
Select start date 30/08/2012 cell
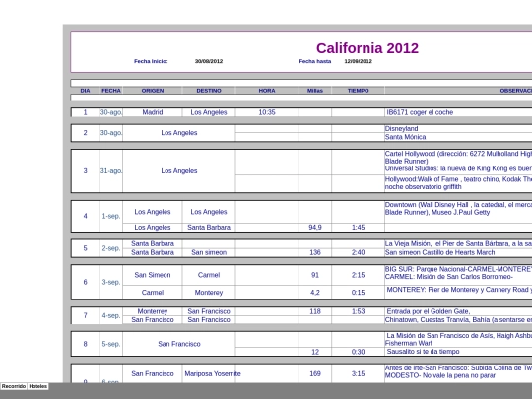(x=209, y=61)
